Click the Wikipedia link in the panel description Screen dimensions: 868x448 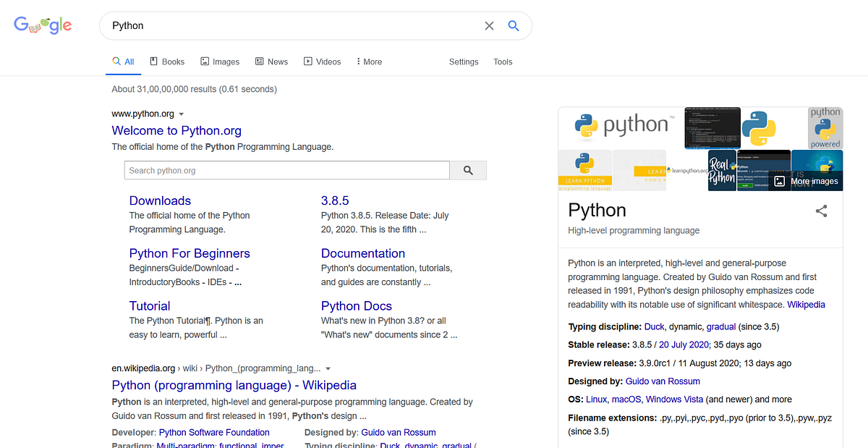click(808, 304)
